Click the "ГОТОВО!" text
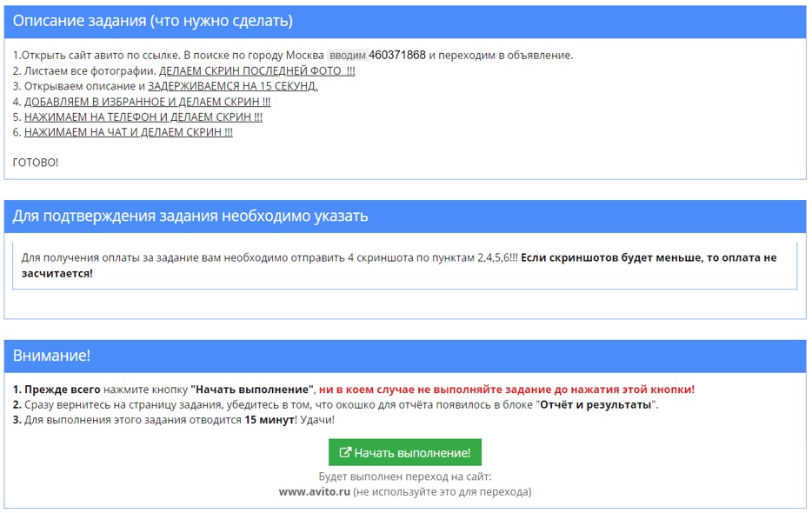 36,163
